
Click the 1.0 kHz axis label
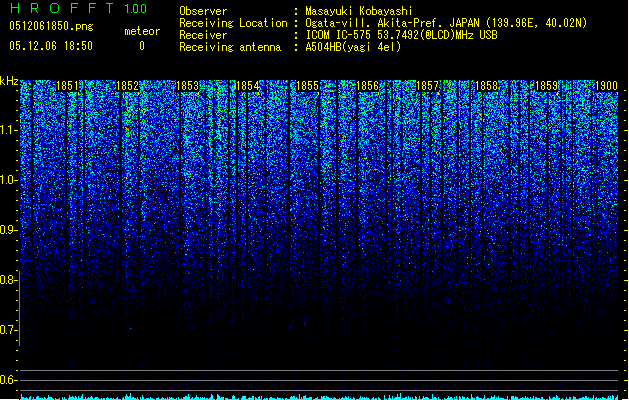point(8,180)
